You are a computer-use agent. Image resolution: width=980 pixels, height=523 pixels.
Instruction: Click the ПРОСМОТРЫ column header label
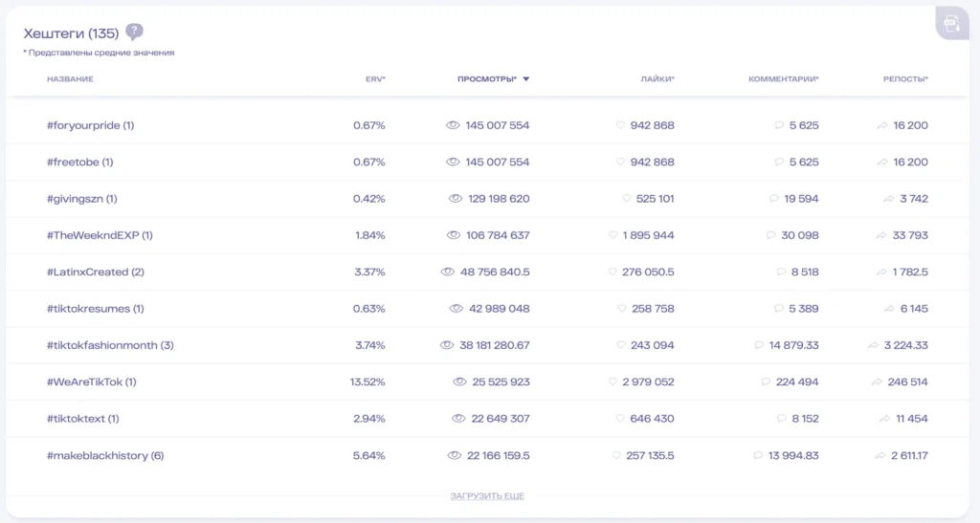point(487,79)
